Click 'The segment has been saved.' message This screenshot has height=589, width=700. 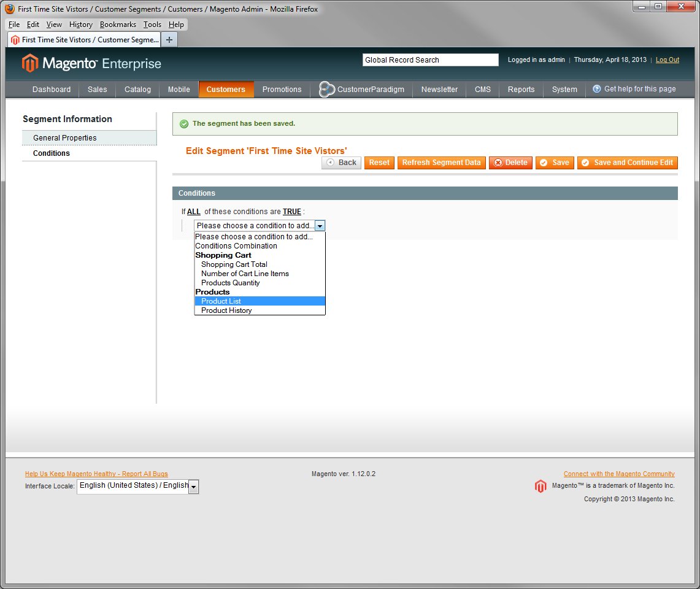(x=244, y=124)
